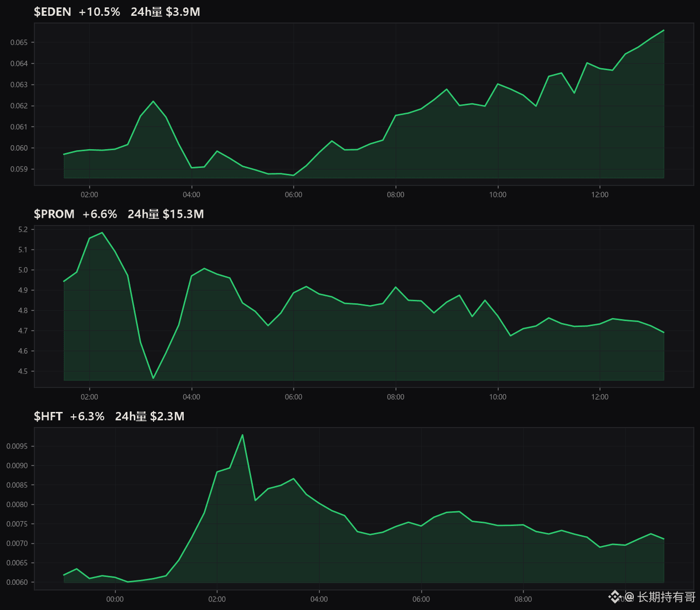Select the 02:00 time label on EDEN chart
This screenshot has height=610, width=700.
coord(89,195)
